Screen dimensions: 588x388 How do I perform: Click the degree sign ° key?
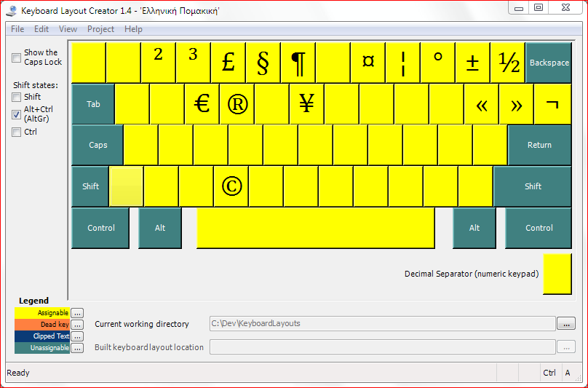click(437, 63)
